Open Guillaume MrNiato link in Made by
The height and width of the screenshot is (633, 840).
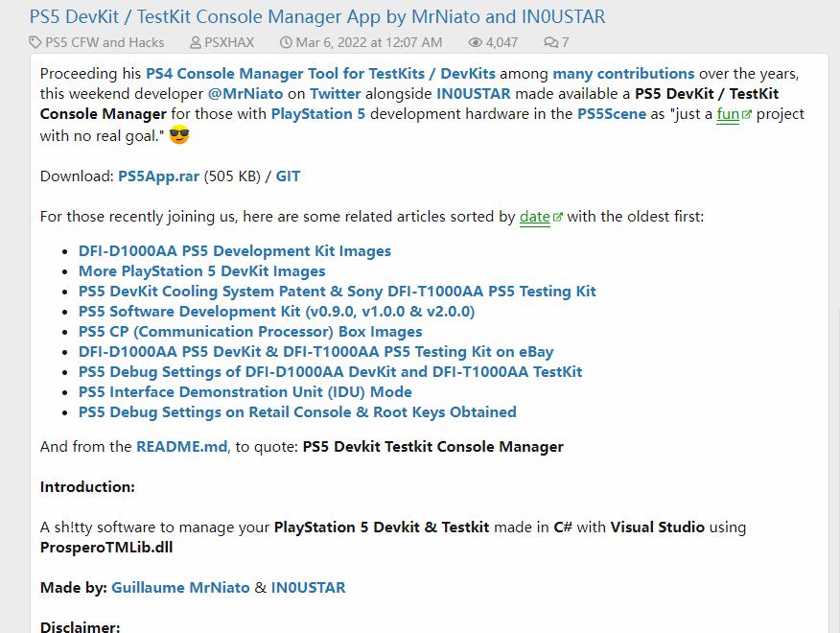pyautogui.click(x=180, y=587)
